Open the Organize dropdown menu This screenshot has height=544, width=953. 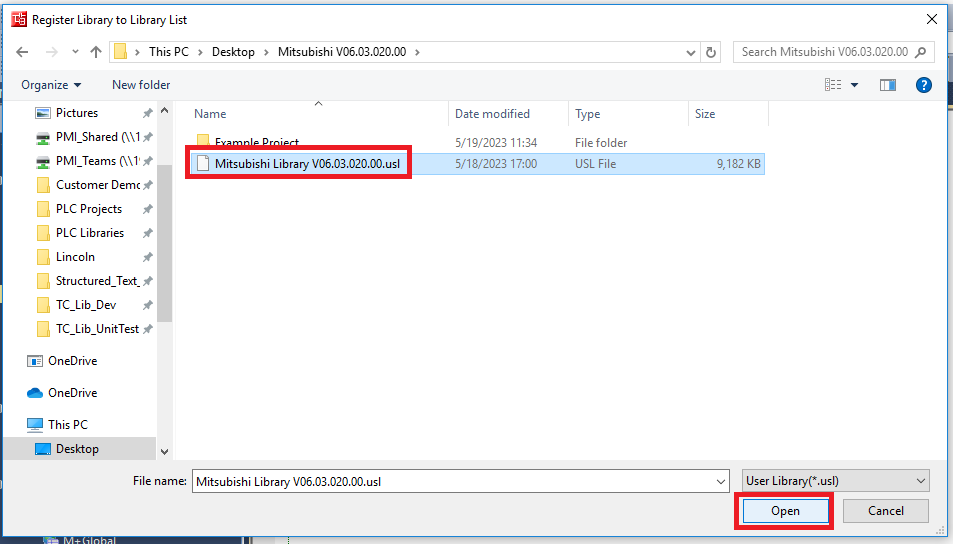pyautogui.click(x=51, y=85)
